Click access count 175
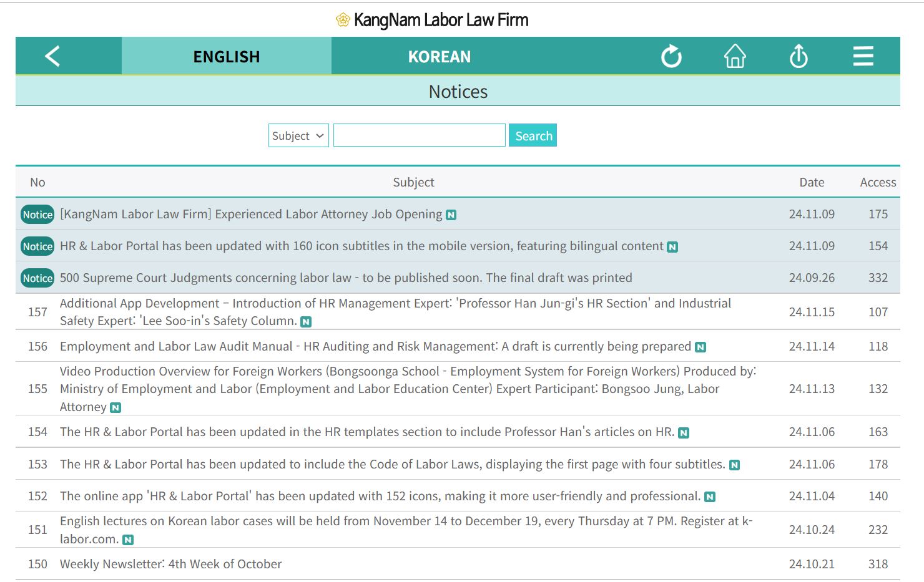The image size is (924, 582). (x=878, y=214)
